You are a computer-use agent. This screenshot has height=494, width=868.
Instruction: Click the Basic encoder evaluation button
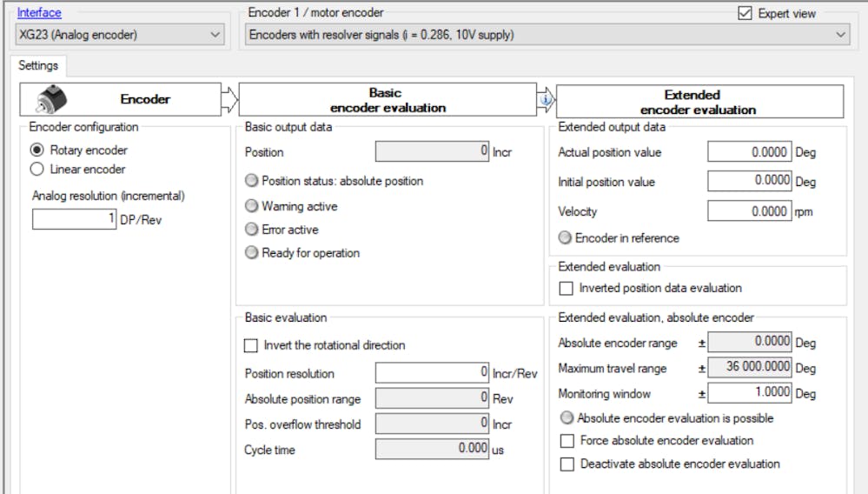[387, 100]
